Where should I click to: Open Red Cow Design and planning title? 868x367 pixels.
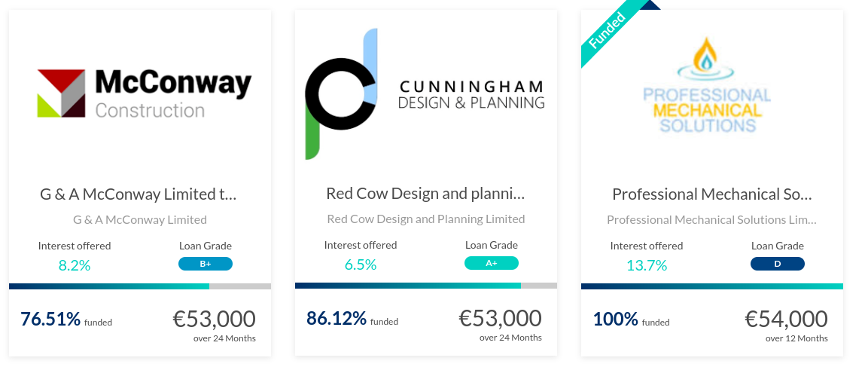coord(425,194)
